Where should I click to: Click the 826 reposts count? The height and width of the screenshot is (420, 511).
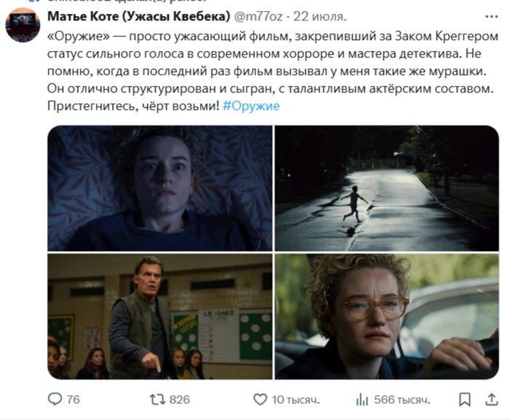pos(180,400)
